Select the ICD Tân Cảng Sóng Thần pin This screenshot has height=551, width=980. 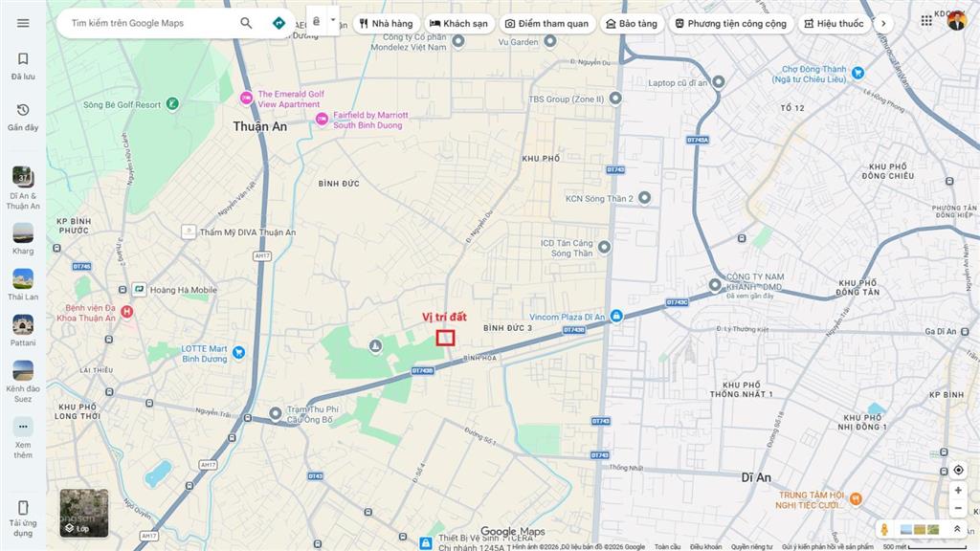(x=604, y=248)
